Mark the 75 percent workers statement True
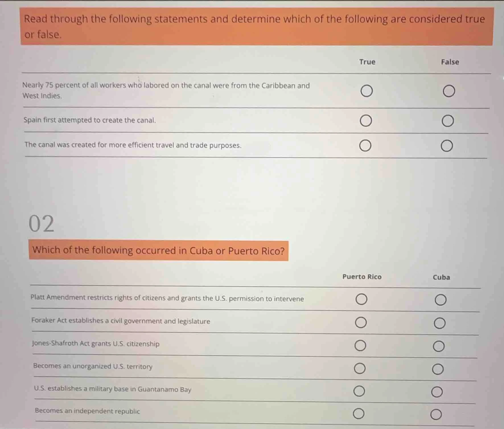 point(367,91)
